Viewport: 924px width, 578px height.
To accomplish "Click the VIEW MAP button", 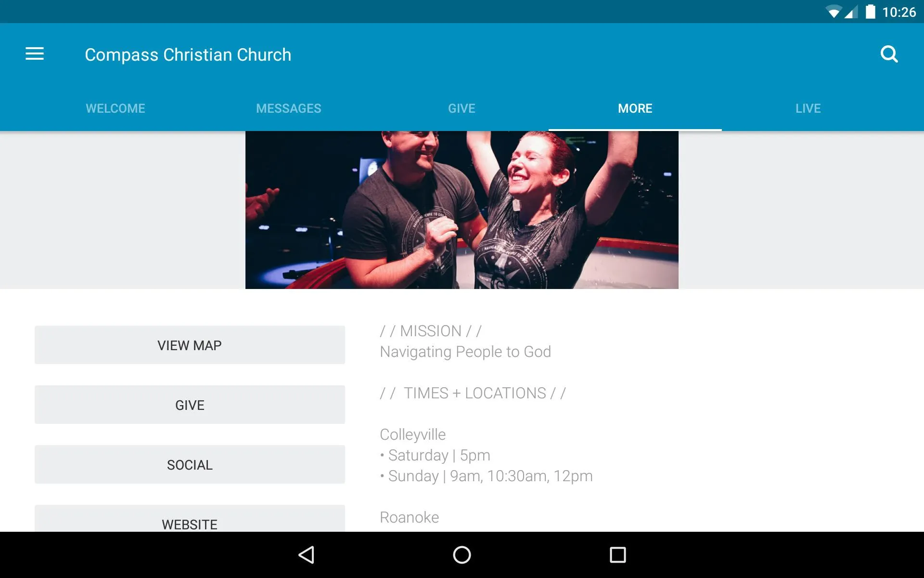I will pos(190,345).
